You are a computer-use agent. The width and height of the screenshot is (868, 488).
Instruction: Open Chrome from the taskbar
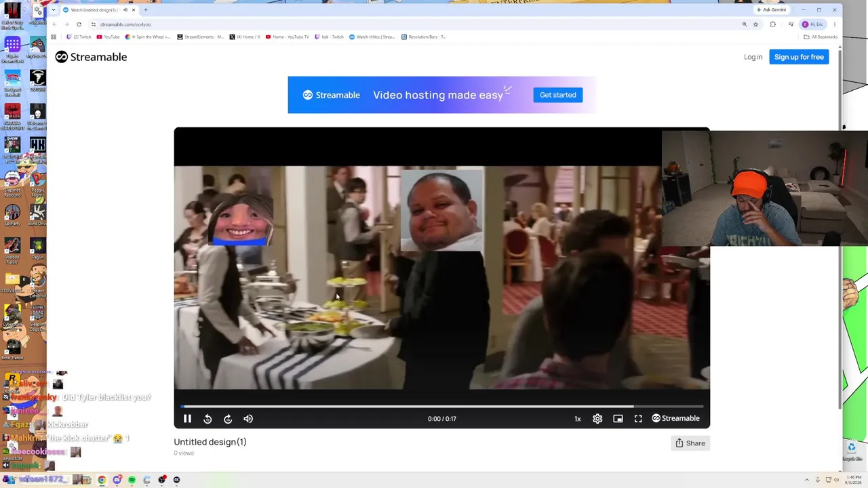click(102, 480)
